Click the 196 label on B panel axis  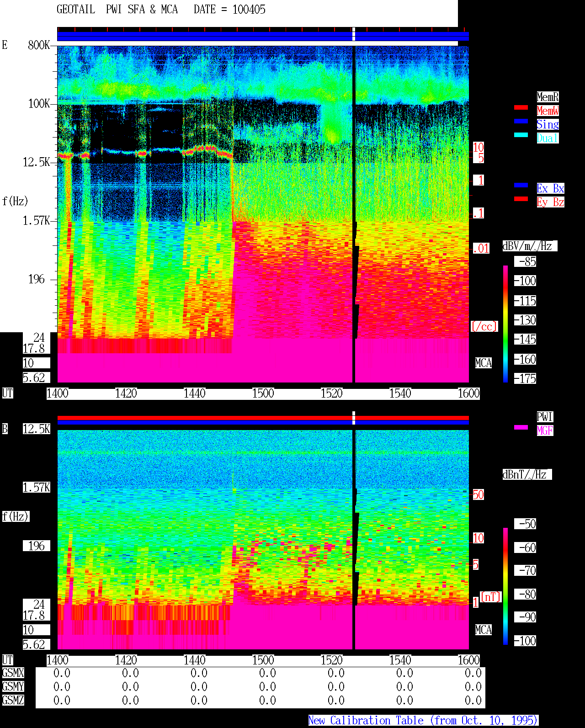pos(37,546)
